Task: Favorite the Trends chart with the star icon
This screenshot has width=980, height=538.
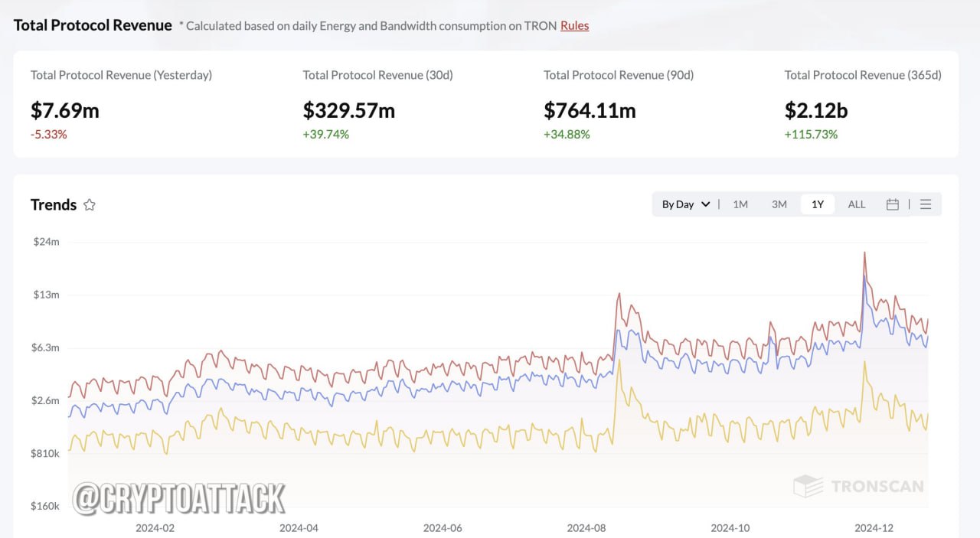Action: click(x=90, y=204)
